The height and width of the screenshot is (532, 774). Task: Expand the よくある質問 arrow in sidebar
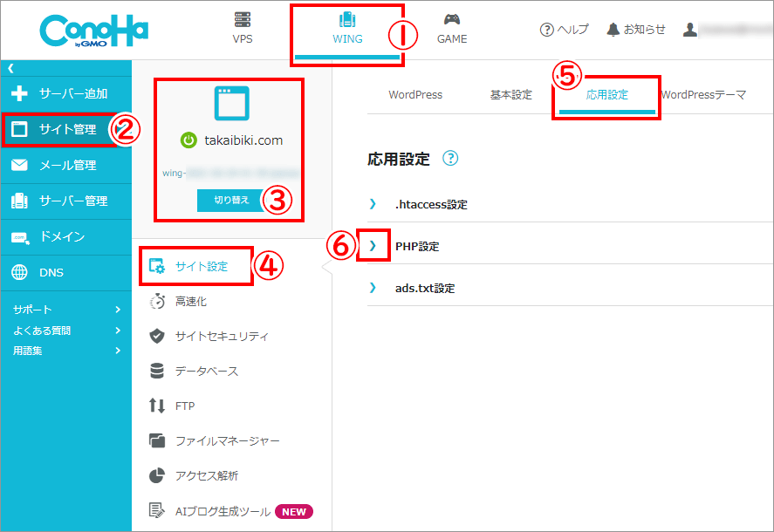coord(118,331)
